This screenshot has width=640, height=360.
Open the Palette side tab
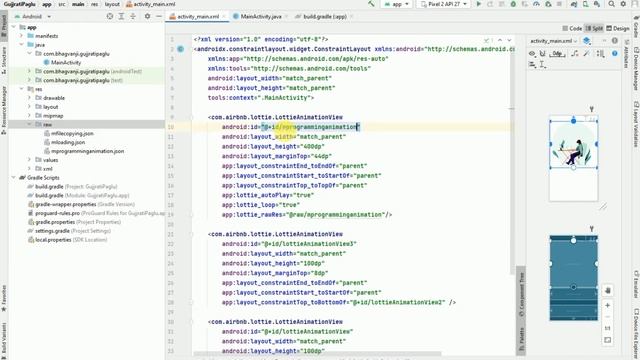[x=521, y=338]
